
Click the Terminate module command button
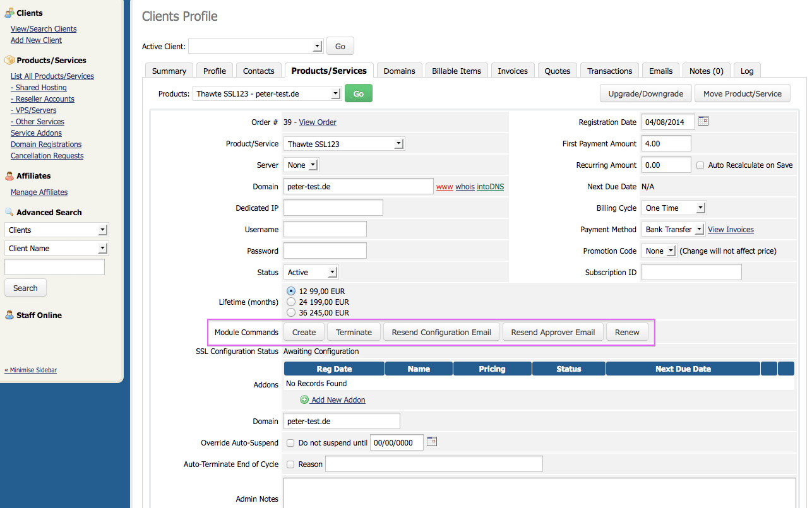[354, 332]
